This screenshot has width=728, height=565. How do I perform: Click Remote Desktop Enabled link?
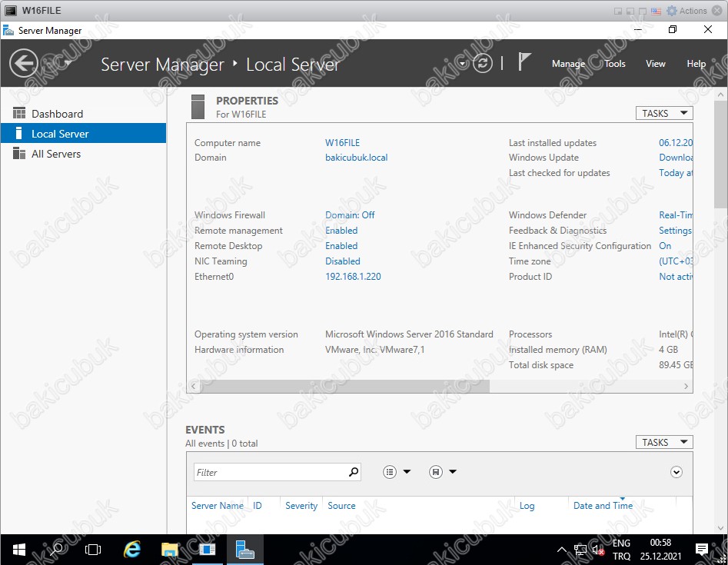click(x=341, y=245)
